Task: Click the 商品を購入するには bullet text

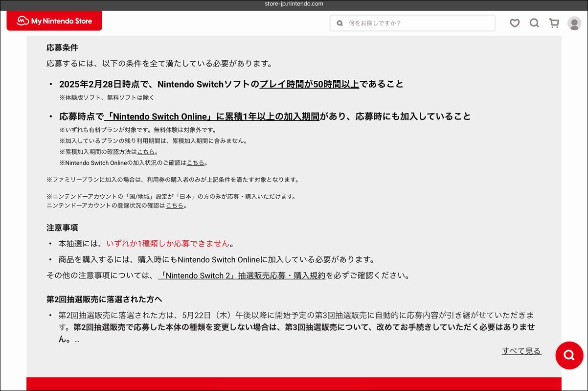Action: (x=217, y=259)
